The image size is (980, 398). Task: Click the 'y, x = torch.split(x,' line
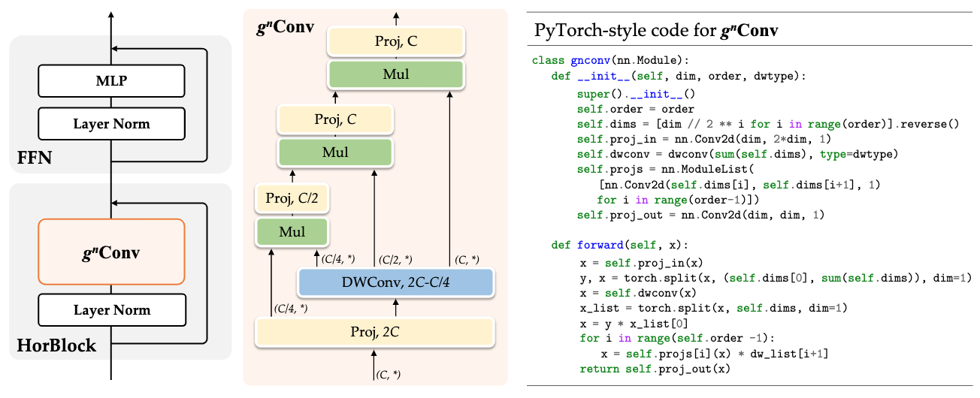pos(776,278)
